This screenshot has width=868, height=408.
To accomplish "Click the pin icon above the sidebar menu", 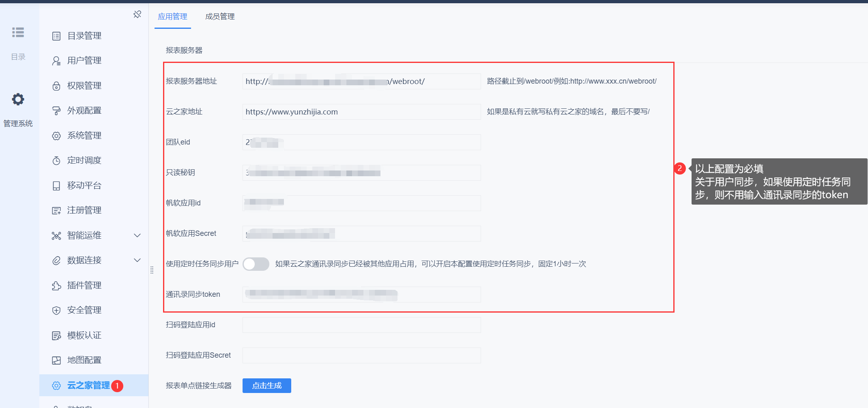I will pos(137,15).
